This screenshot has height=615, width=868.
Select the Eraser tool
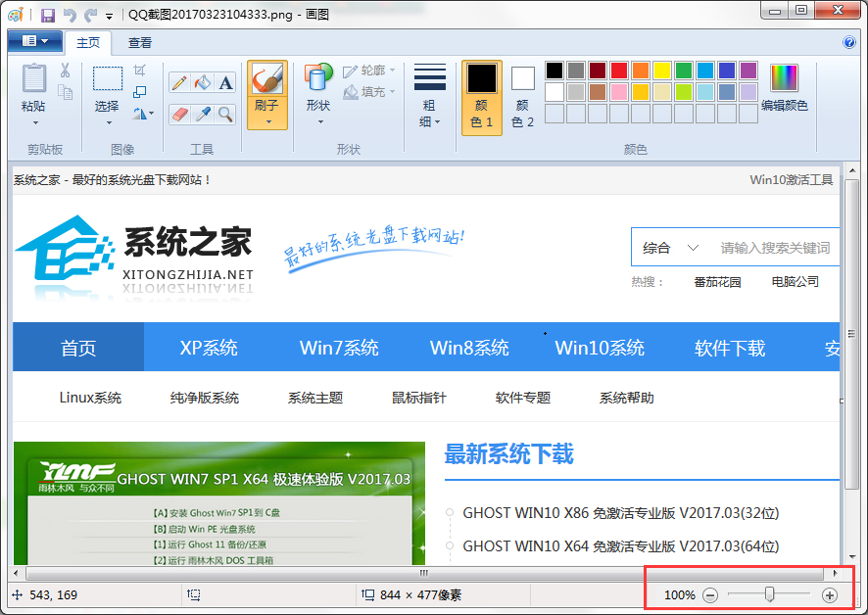pyautogui.click(x=179, y=114)
